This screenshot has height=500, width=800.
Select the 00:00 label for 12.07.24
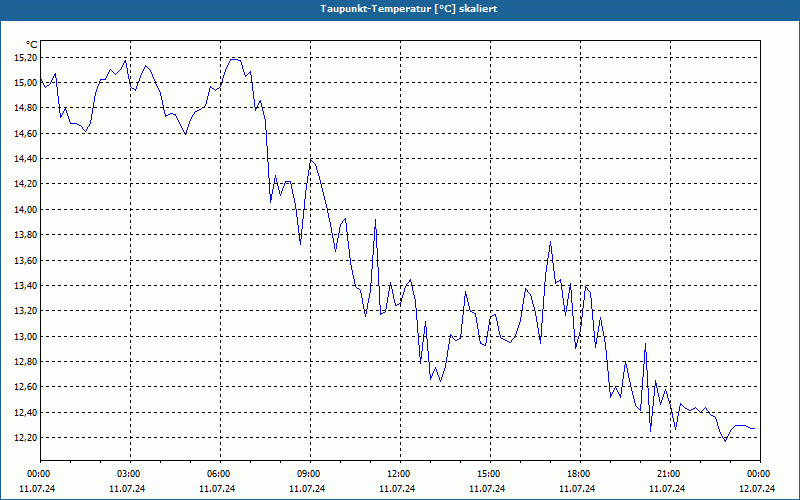(760, 474)
